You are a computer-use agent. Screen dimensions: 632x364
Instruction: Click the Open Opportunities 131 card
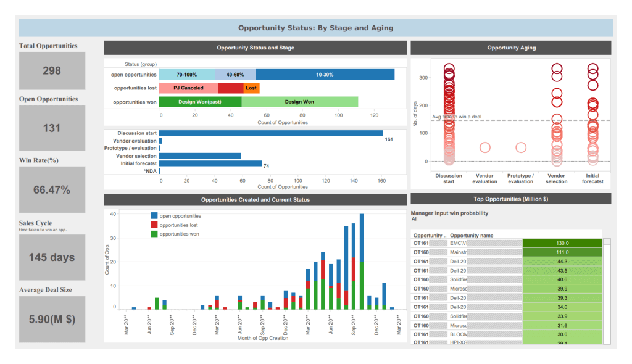[x=52, y=128]
